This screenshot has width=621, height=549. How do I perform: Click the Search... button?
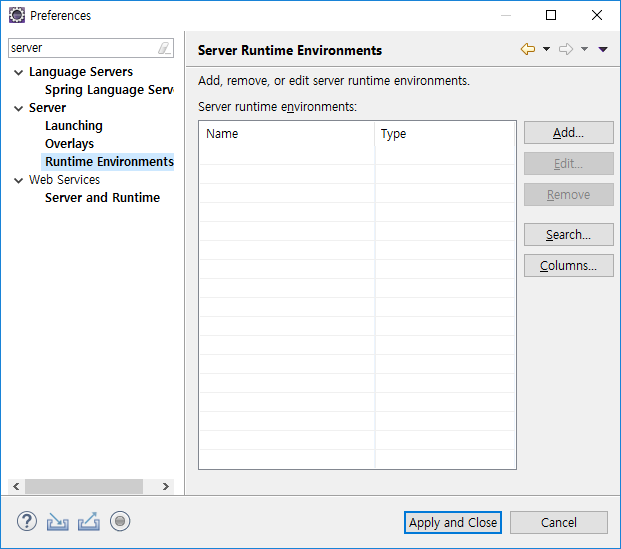point(569,234)
